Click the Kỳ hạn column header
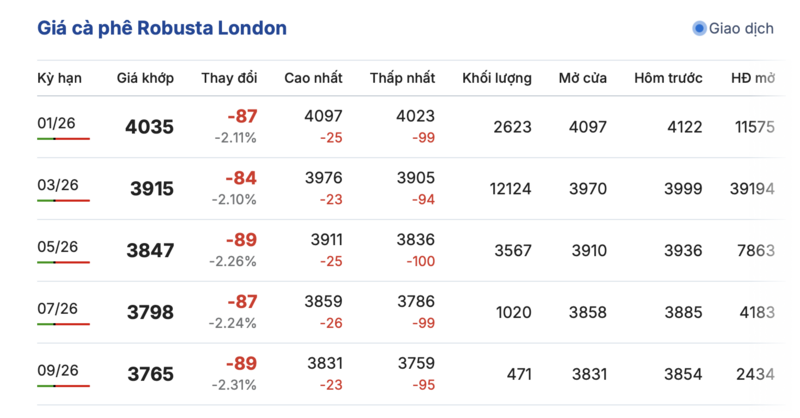The image size is (800, 418). (x=59, y=78)
